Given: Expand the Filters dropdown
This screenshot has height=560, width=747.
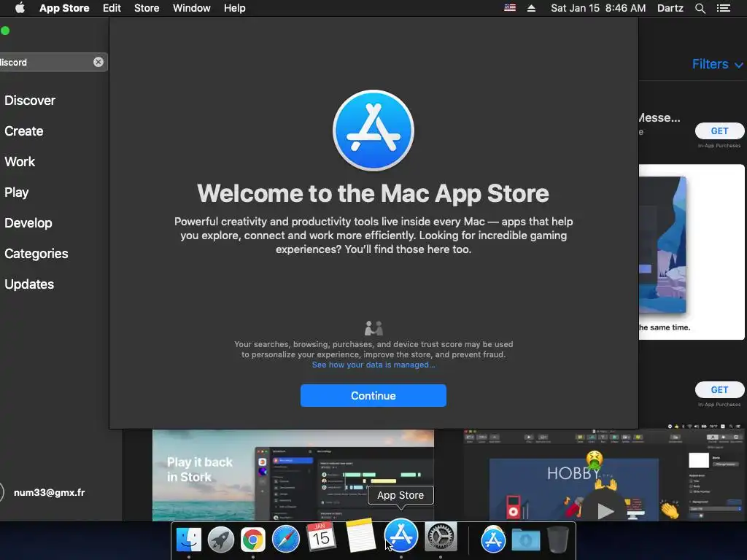Looking at the screenshot, I should (717, 64).
